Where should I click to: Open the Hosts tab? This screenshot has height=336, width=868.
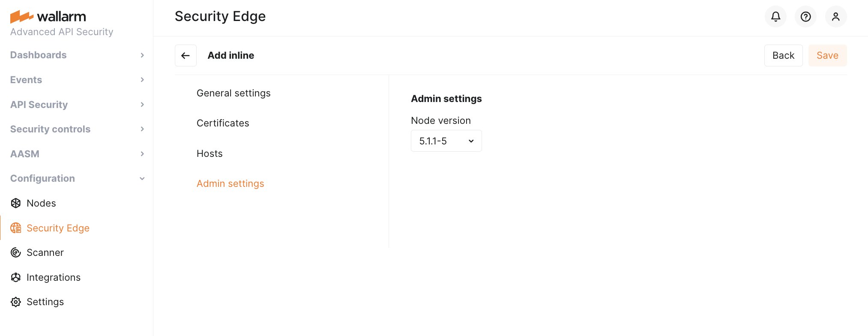click(210, 153)
